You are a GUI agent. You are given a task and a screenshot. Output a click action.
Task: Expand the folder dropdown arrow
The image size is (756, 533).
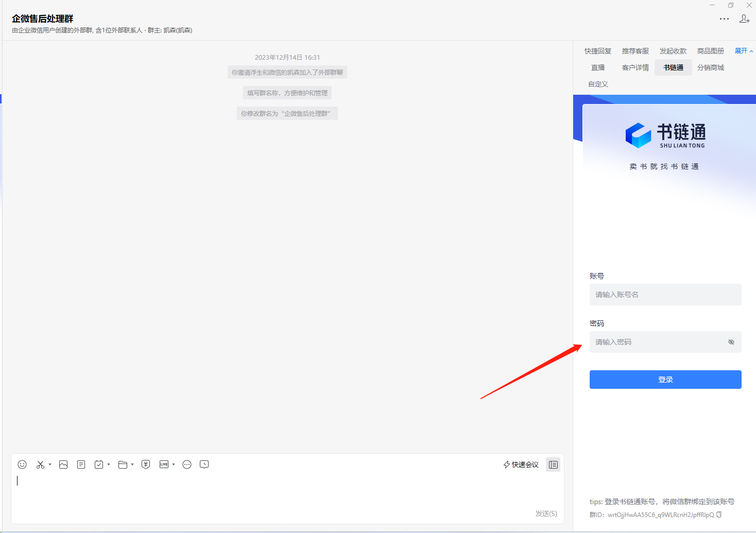[132, 465]
